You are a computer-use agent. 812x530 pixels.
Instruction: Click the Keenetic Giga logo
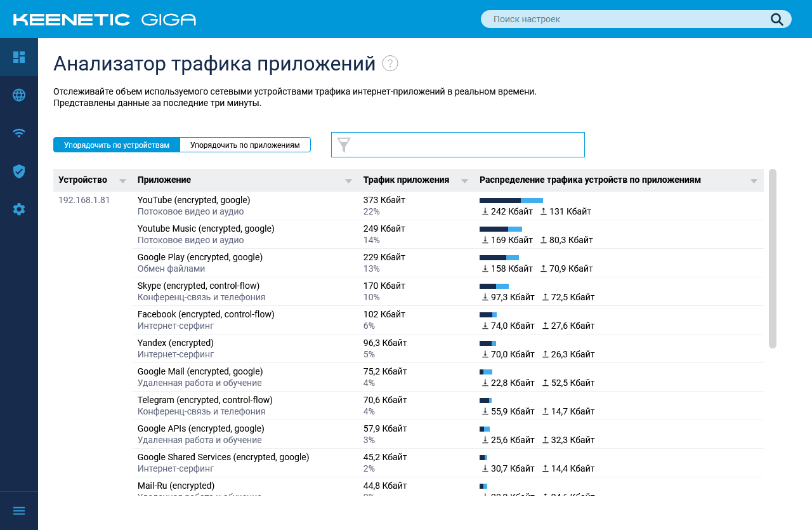(x=105, y=19)
